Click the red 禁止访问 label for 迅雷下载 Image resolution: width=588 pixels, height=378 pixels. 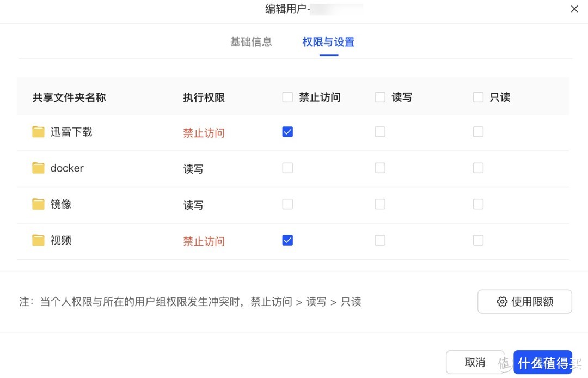[204, 132]
